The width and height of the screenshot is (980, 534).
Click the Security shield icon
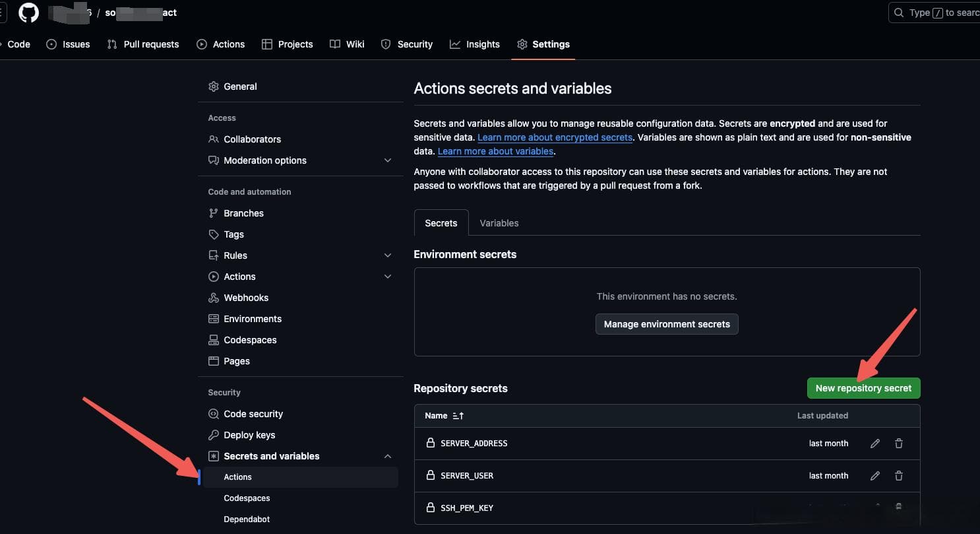[386, 44]
